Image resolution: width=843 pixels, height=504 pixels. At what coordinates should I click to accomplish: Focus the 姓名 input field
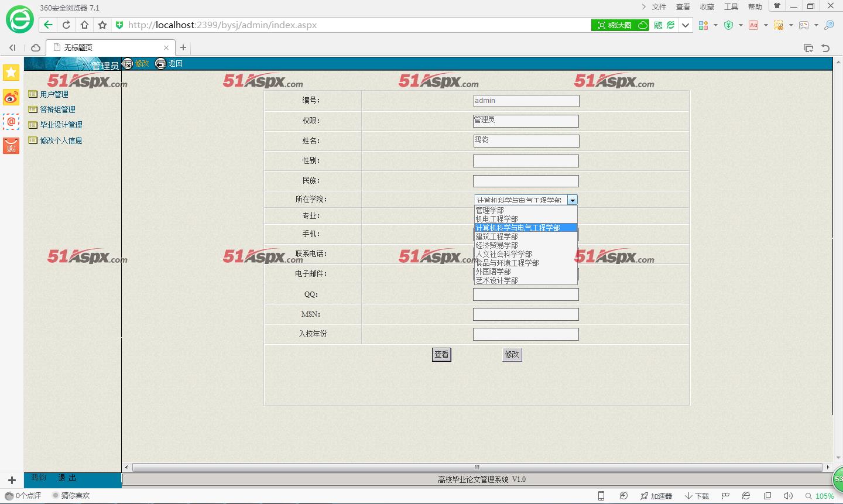coord(526,140)
